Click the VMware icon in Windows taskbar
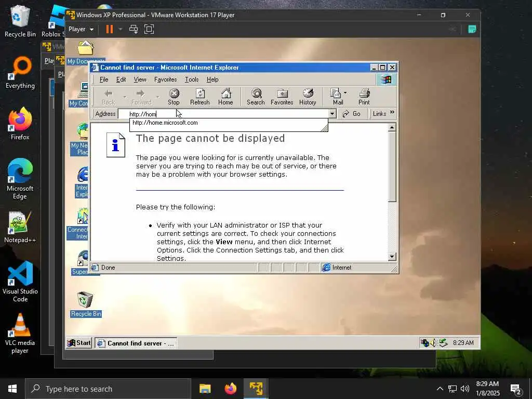Viewport: 532px width, 399px height. point(256,389)
